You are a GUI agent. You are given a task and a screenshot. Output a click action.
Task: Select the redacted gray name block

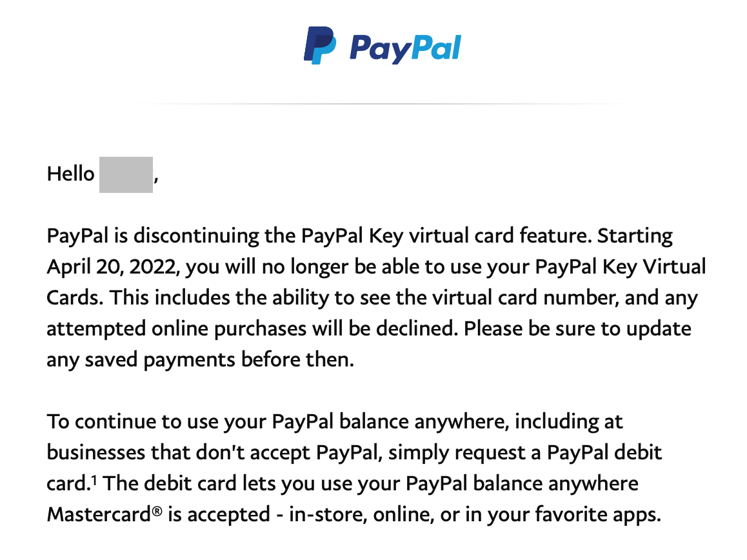126,174
